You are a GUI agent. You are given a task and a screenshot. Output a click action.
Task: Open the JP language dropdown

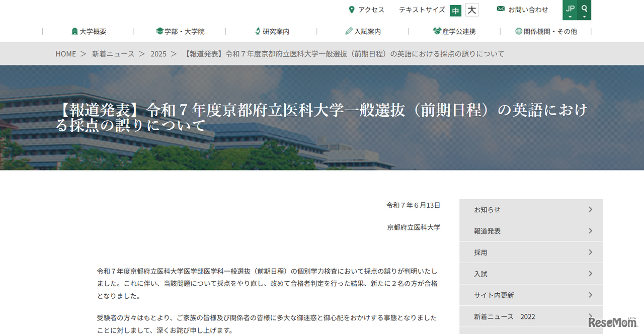pyautogui.click(x=570, y=10)
